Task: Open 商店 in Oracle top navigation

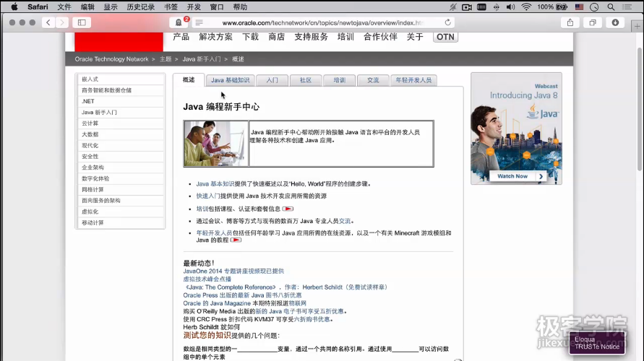Action: pyautogui.click(x=276, y=37)
